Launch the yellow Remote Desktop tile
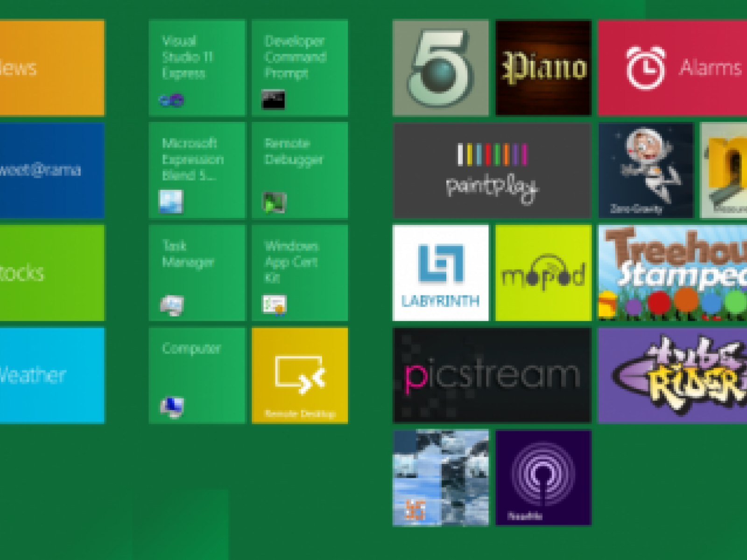The width and height of the screenshot is (747, 560). point(300,376)
